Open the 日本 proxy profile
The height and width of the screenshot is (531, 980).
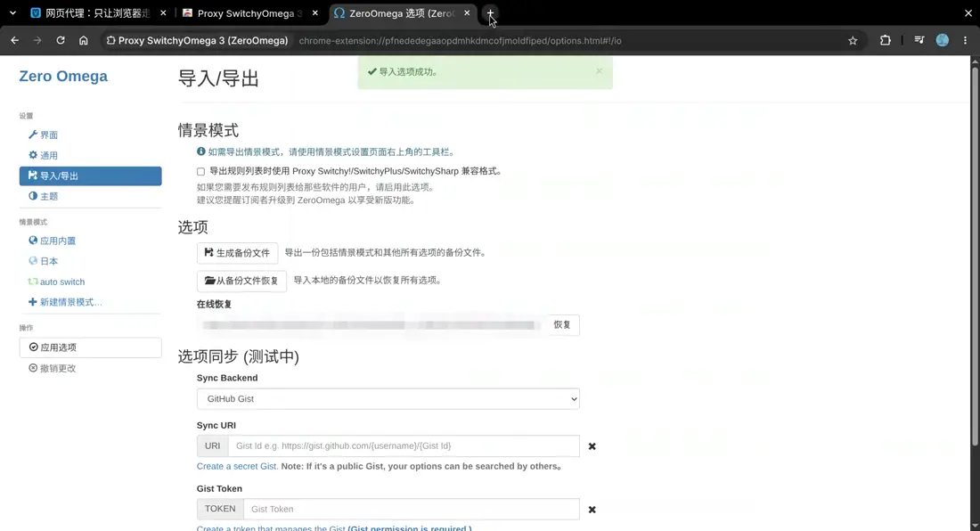click(43, 261)
